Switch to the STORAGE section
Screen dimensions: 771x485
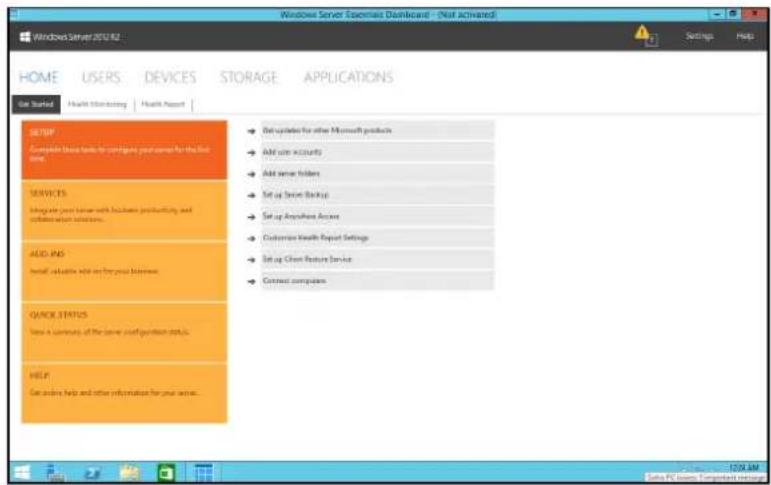coord(249,77)
